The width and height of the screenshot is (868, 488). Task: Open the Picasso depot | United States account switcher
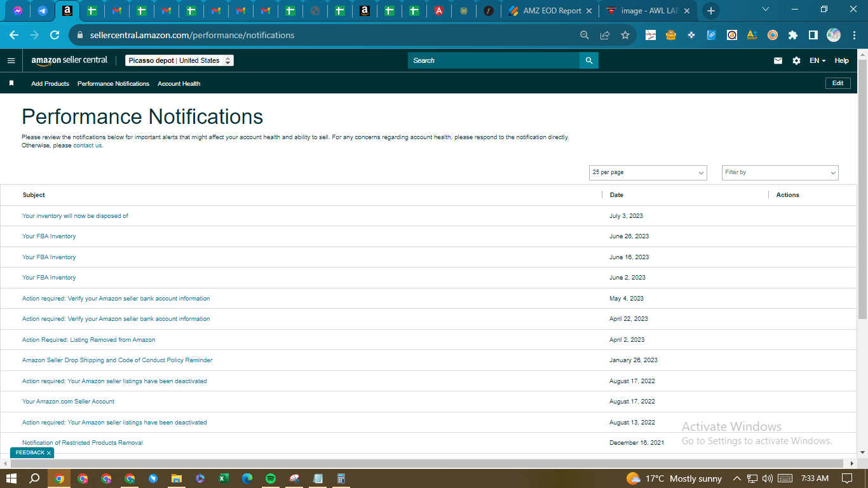click(179, 60)
